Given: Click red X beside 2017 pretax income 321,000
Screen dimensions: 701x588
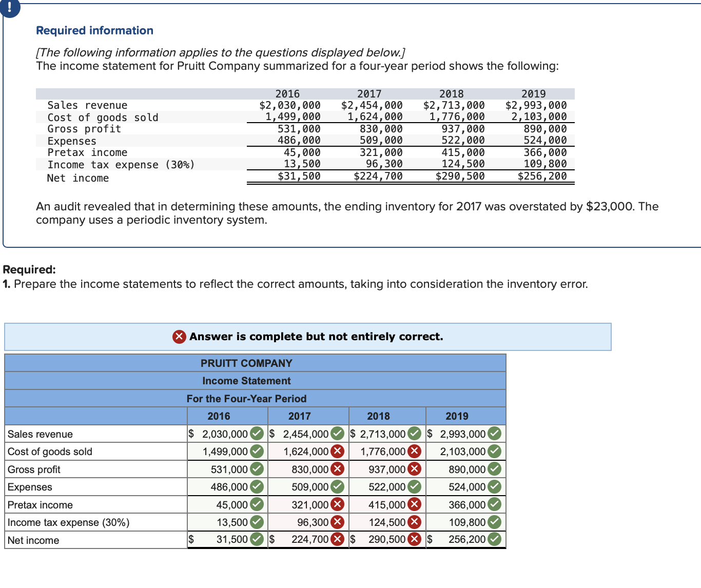Looking at the screenshot, I should [338, 504].
